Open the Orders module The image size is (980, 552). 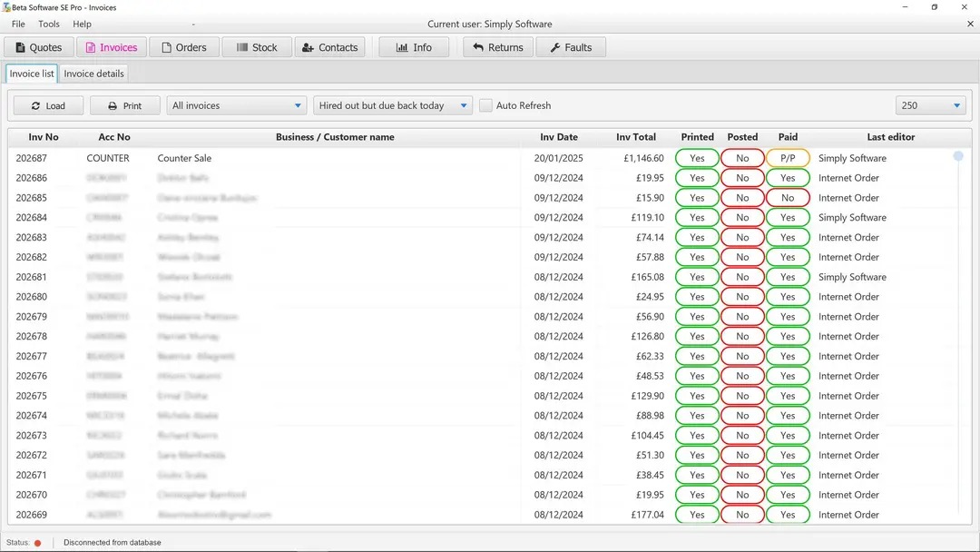click(184, 47)
